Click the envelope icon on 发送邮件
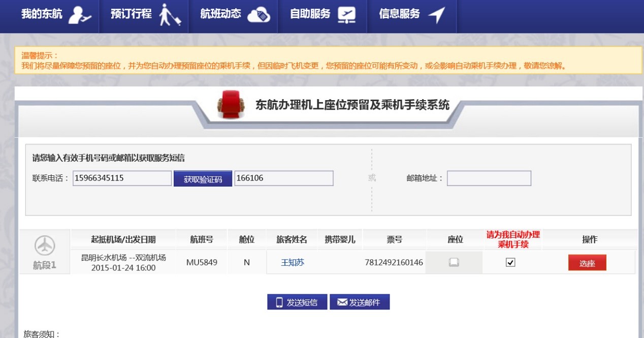644x338 pixels. (342, 302)
